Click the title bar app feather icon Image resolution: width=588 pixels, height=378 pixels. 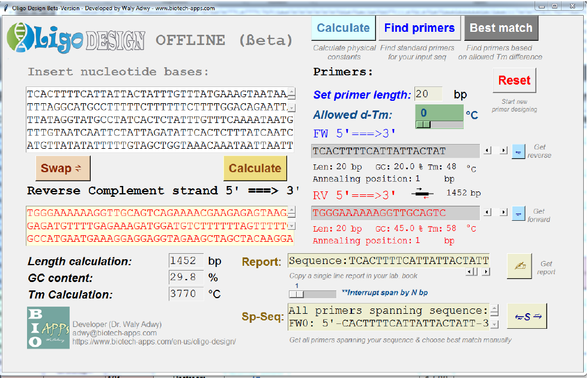(x=5, y=8)
